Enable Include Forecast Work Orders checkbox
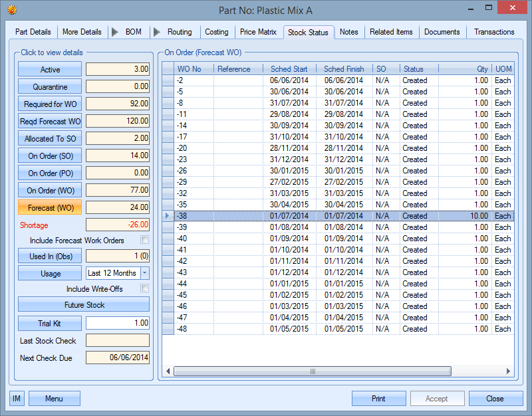 click(x=144, y=240)
